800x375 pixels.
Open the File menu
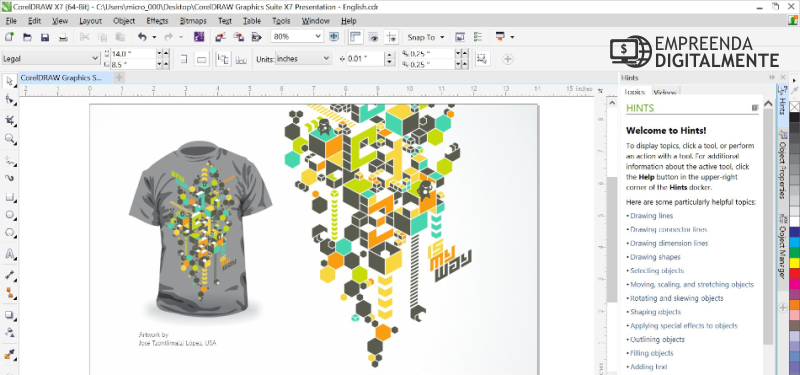(11, 21)
